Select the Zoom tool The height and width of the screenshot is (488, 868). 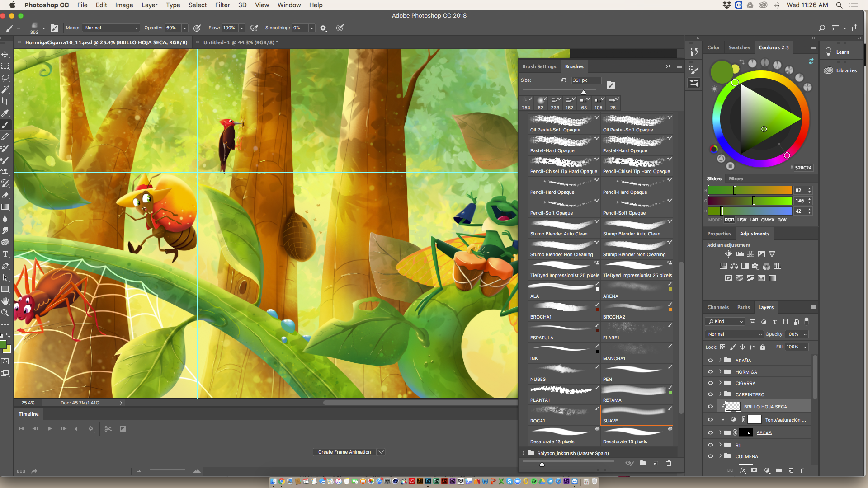pyautogui.click(x=5, y=313)
